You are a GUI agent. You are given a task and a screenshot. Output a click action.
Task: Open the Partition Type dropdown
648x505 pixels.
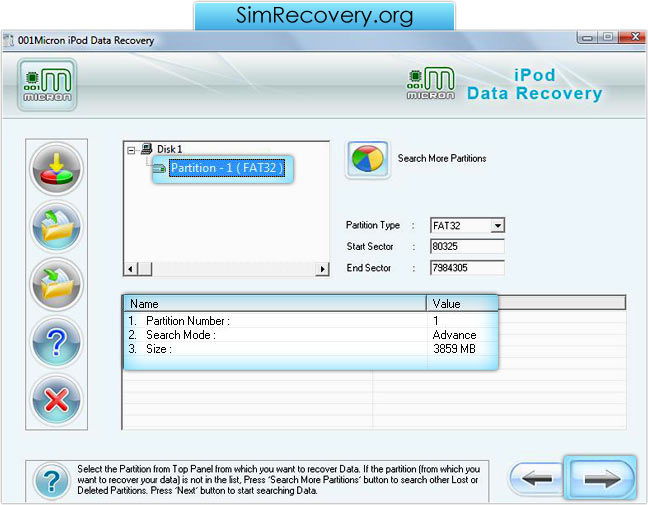pos(498,226)
